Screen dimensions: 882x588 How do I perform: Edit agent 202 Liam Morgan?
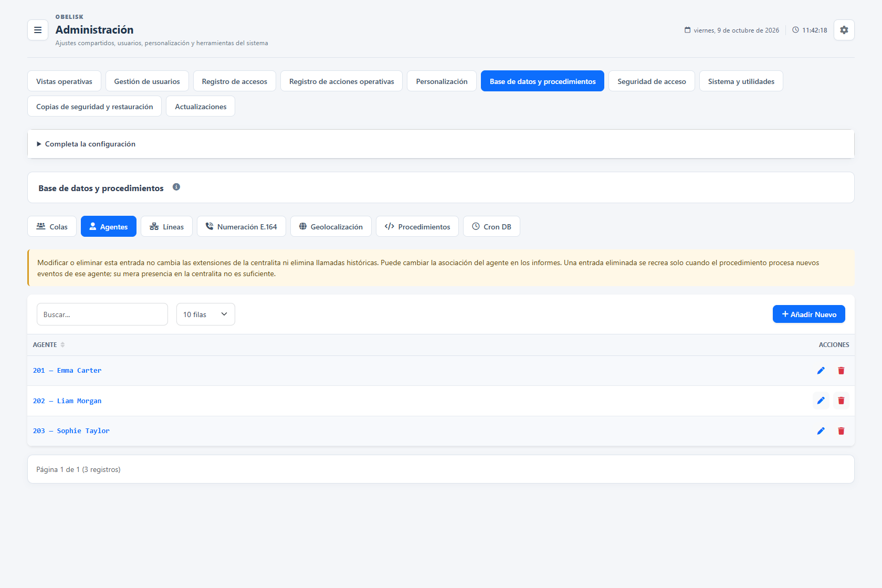[x=821, y=401]
